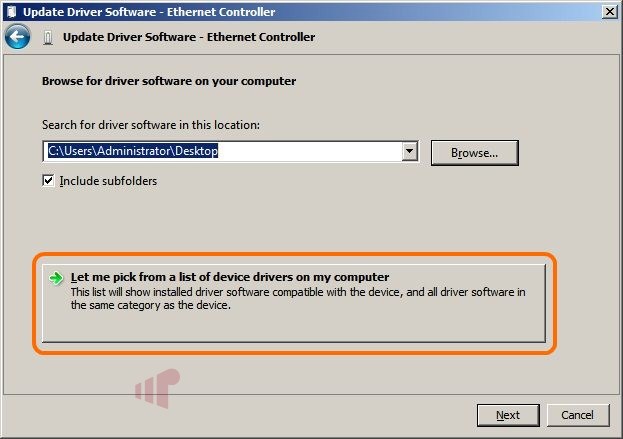This screenshot has width=623, height=439.
Task: Click the window icon in the title bar
Action: (12, 12)
